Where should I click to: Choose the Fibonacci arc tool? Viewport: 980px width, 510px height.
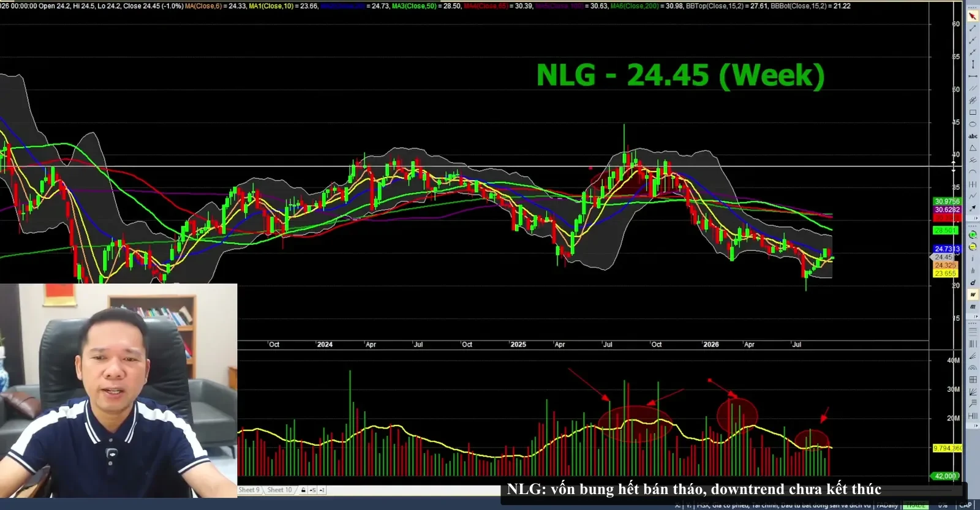pyautogui.click(x=973, y=368)
